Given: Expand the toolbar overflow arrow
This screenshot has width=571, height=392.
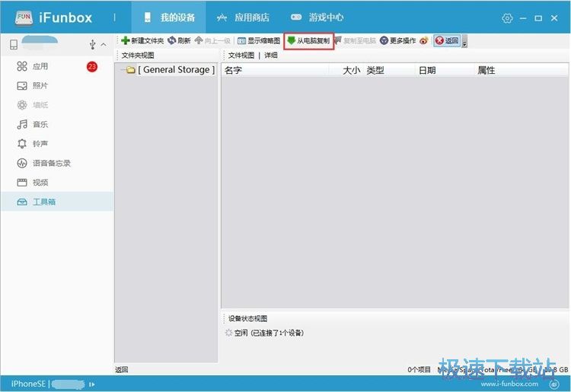Looking at the screenshot, I should coord(464,42).
